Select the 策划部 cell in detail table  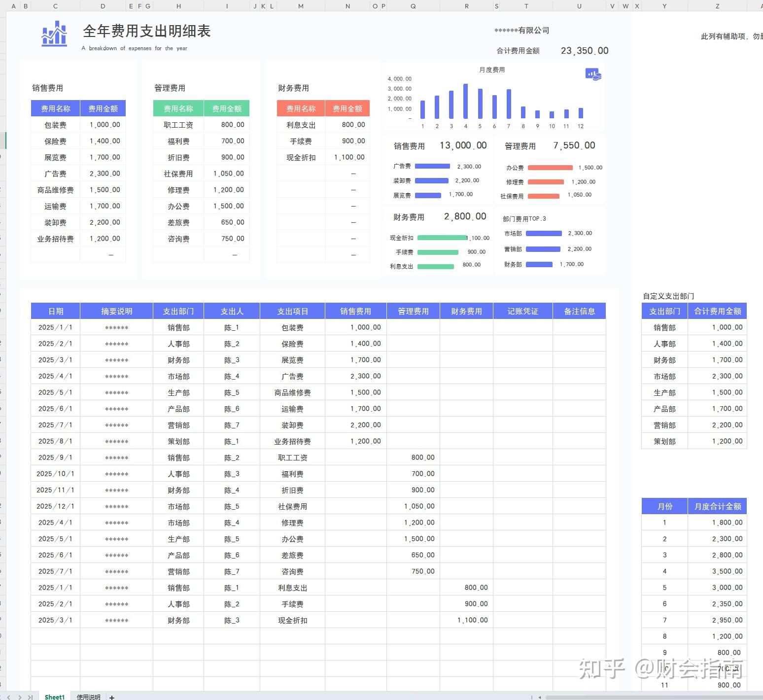(178, 441)
